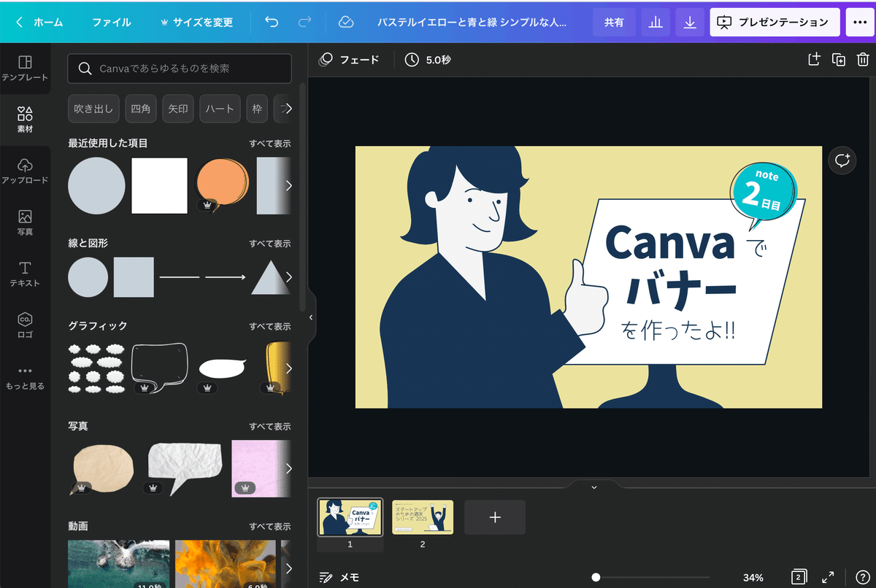This screenshot has height=588, width=876.
Task: Add a new page icon
Action: coord(814,60)
